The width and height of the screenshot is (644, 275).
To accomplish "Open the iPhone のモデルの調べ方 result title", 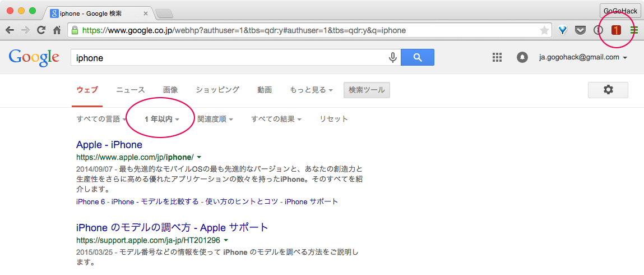I will pos(173,227).
